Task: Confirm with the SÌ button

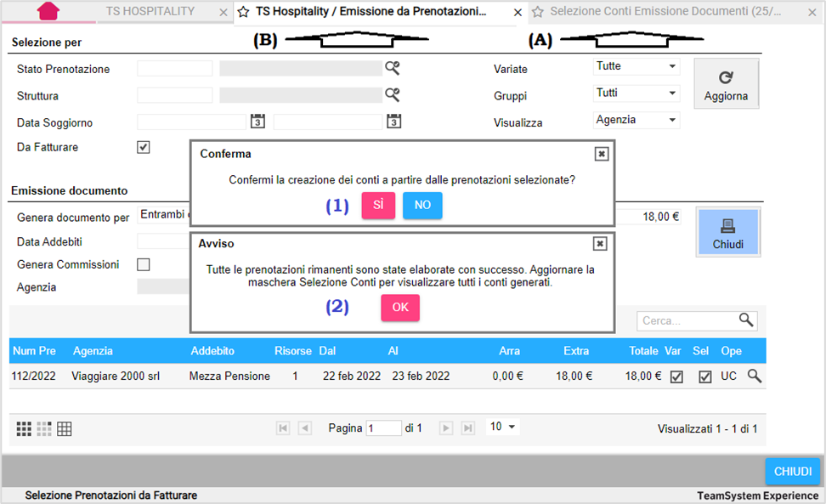Action: pos(378,205)
